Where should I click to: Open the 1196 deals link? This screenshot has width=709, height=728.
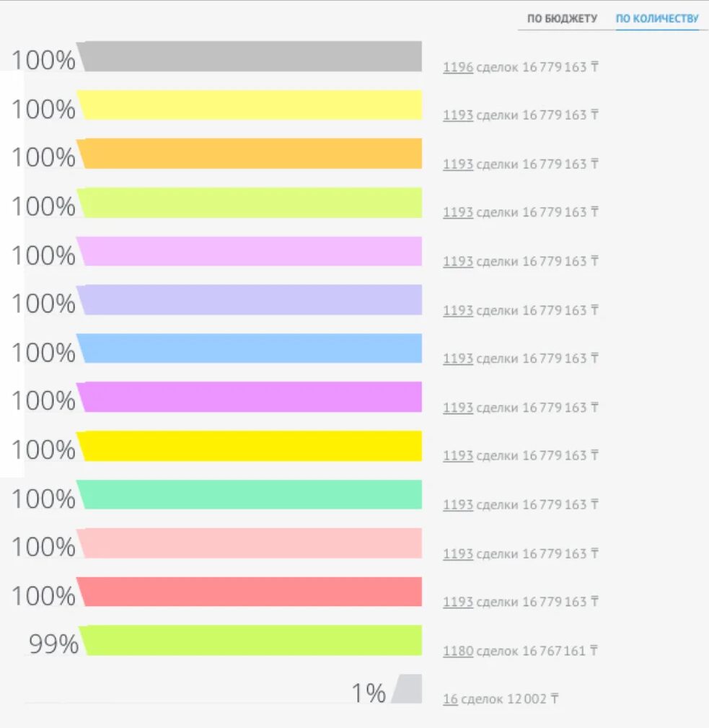[458, 68]
